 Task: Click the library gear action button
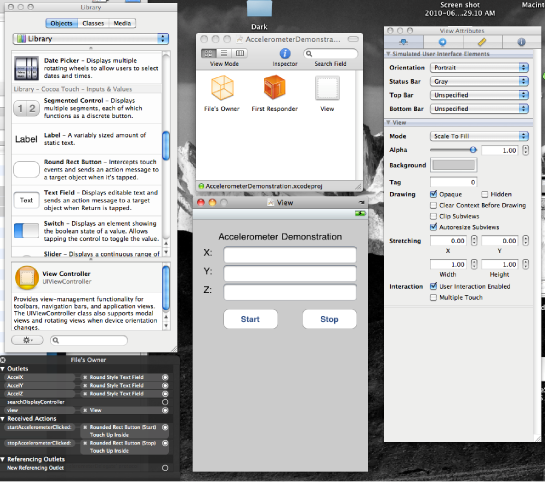pos(27,340)
